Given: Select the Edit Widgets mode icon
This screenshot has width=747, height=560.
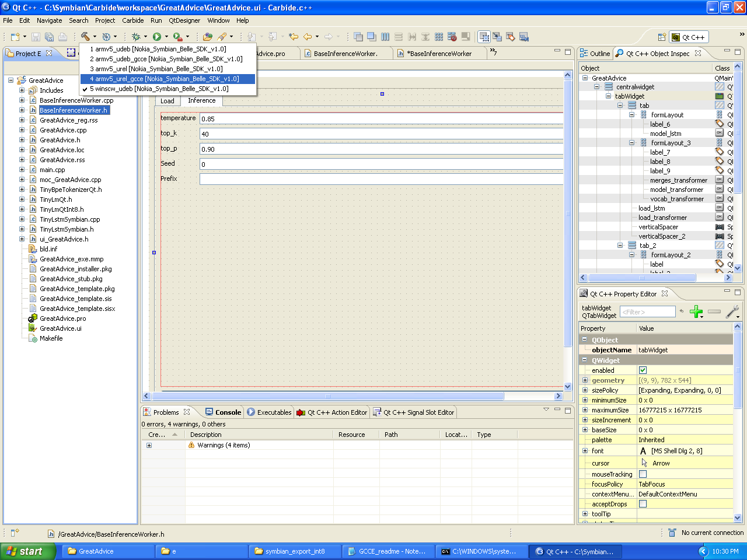Looking at the screenshot, I should pyautogui.click(x=484, y=37).
